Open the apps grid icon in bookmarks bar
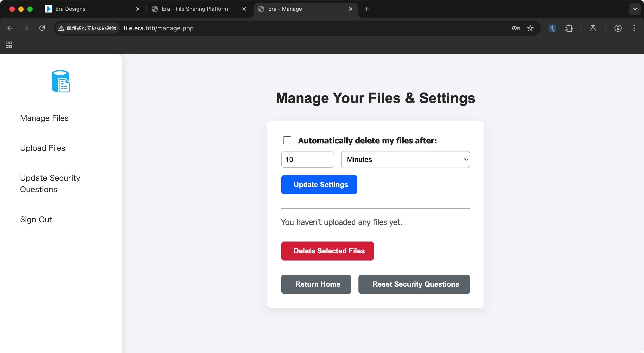Viewport: 644px width, 353px height. pyautogui.click(x=9, y=45)
